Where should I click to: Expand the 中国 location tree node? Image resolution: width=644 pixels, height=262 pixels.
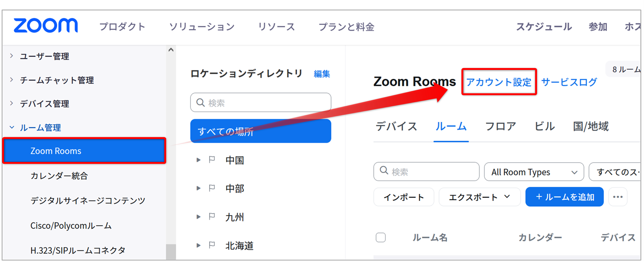tap(199, 160)
